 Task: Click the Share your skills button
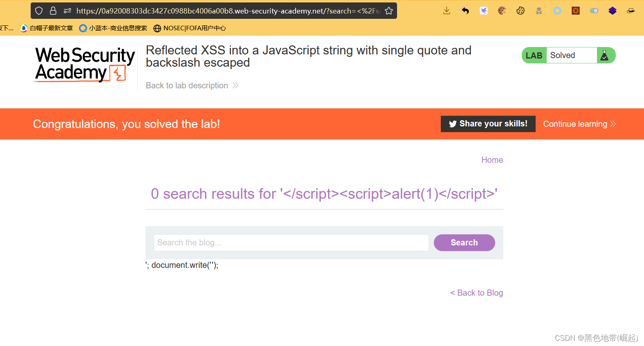coord(488,124)
